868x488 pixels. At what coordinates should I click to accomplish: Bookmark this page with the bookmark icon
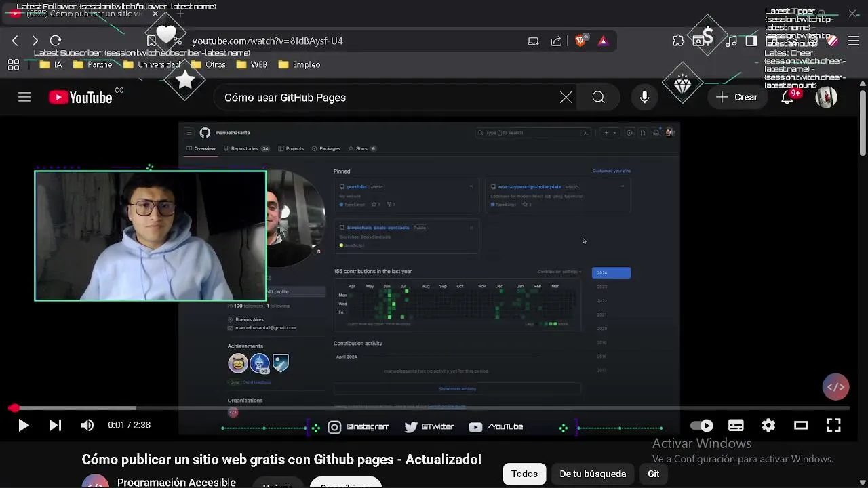pos(151,41)
